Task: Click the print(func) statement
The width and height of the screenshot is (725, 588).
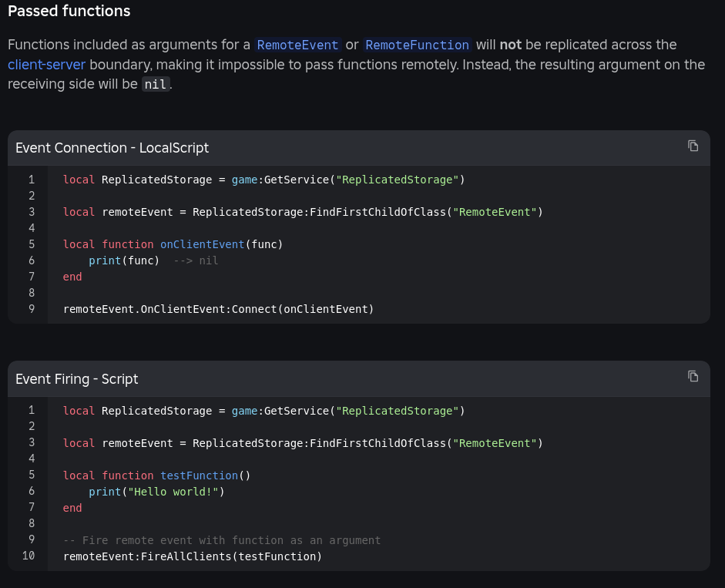Action: tap(123, 260)
